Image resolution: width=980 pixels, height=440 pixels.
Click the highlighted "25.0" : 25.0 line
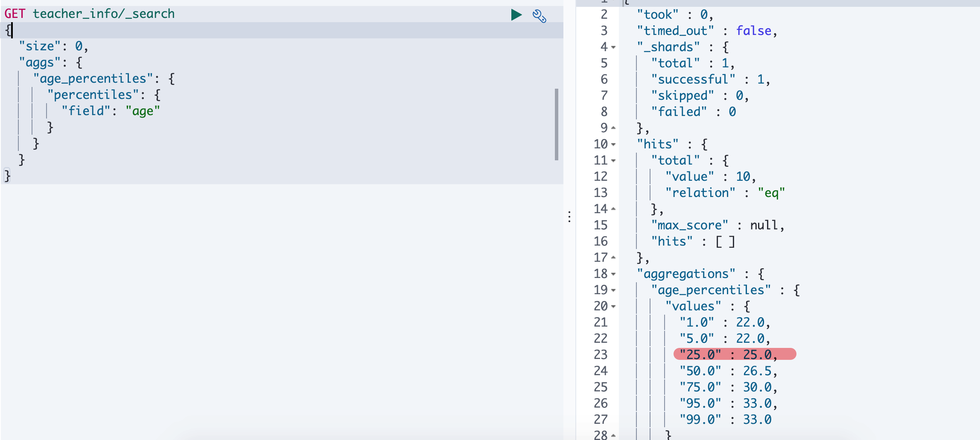[735, 354]
